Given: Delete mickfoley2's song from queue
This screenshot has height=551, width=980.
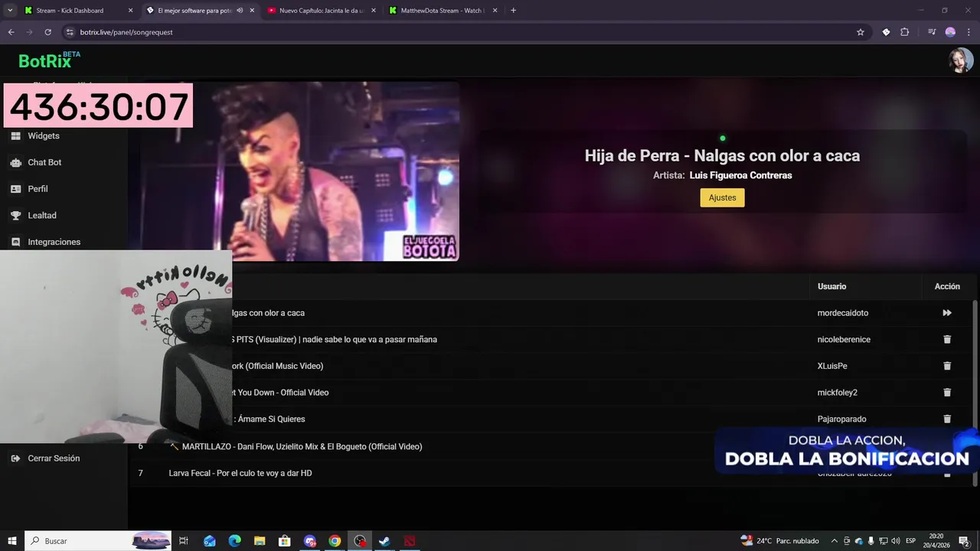Looking at the screenshot, I should pyautogui.click(x=947, y=393).
